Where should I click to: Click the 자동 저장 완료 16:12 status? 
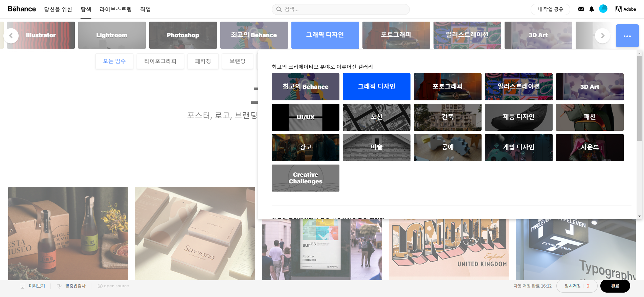(533, 286)
